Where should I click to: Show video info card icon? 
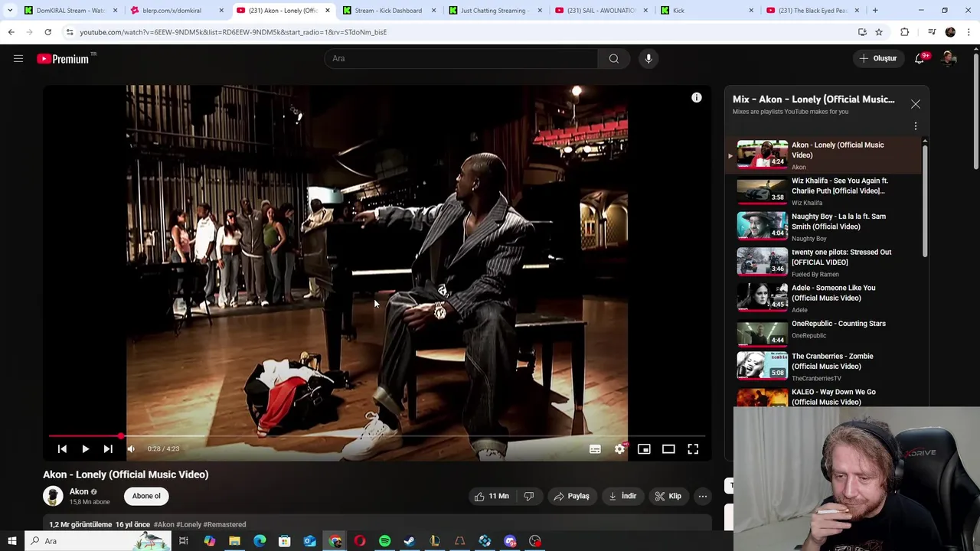coord(697,98)
